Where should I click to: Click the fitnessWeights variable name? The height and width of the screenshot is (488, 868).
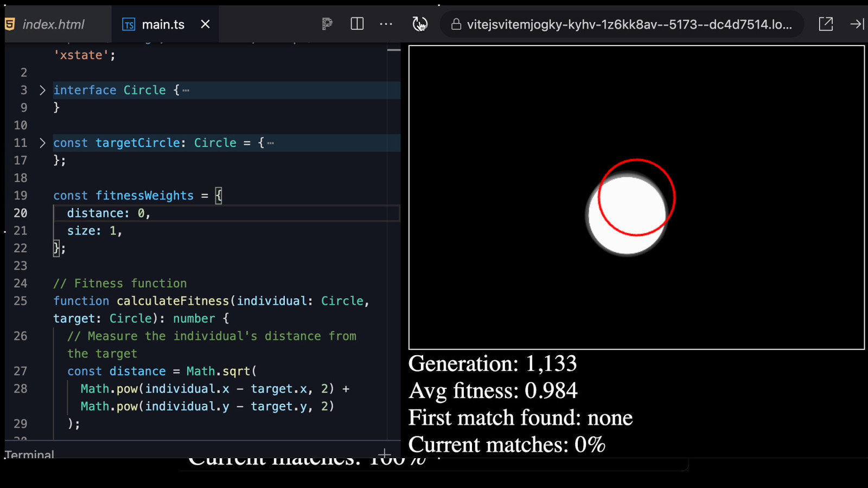click(144, 196)
